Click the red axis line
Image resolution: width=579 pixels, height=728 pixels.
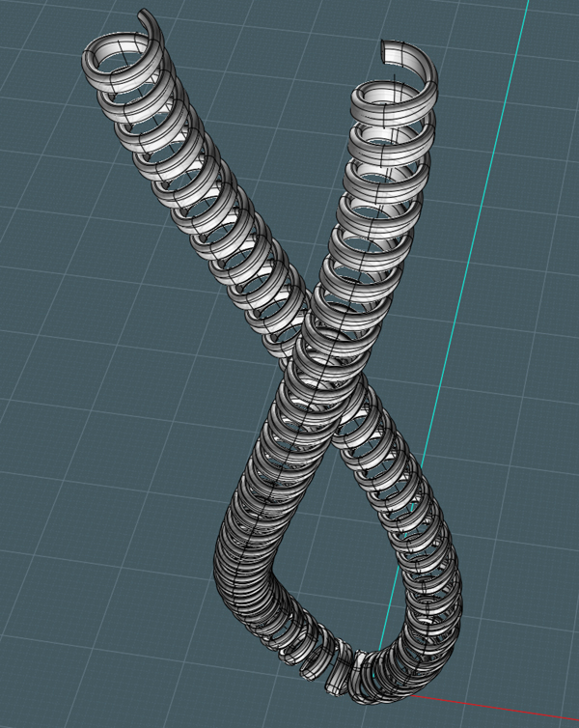coord(494,708)
